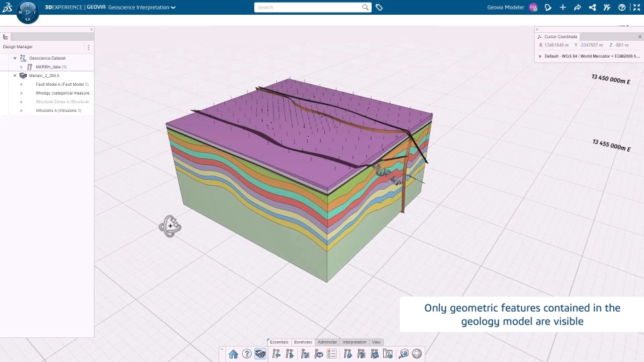Click the borehole refresh icon
Image resolution: width=644 pixels, height=362 pixels.
[319, 354]
